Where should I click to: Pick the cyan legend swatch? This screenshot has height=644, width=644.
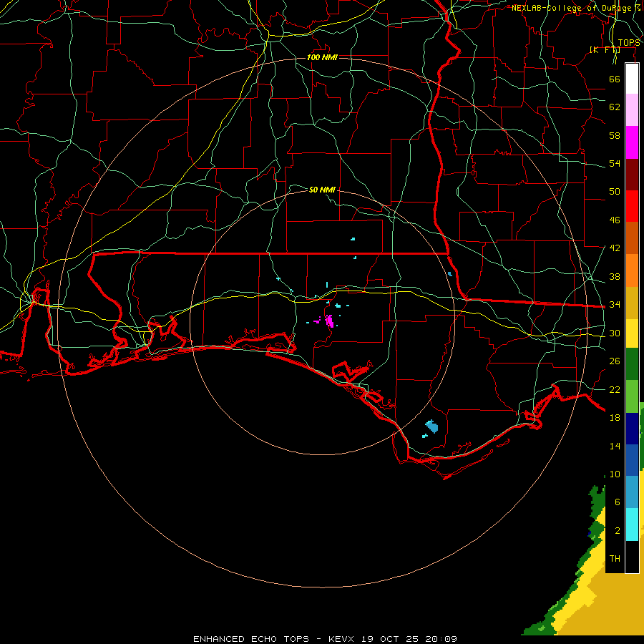coord(632,525)
